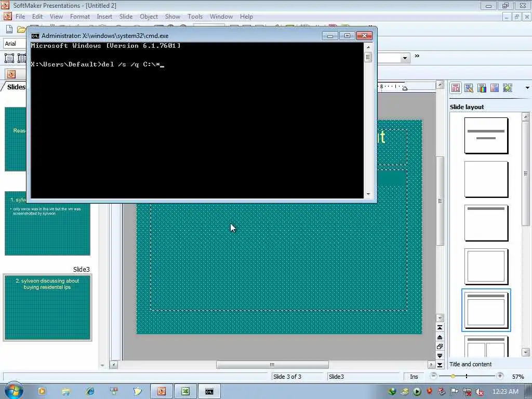Open the Tools menu
The height and width of the screenshot is (399, 532).
click(195, 17)
